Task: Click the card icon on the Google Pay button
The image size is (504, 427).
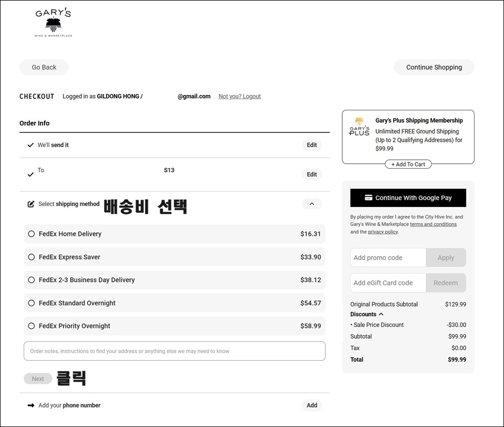Action: pos(369,198)
